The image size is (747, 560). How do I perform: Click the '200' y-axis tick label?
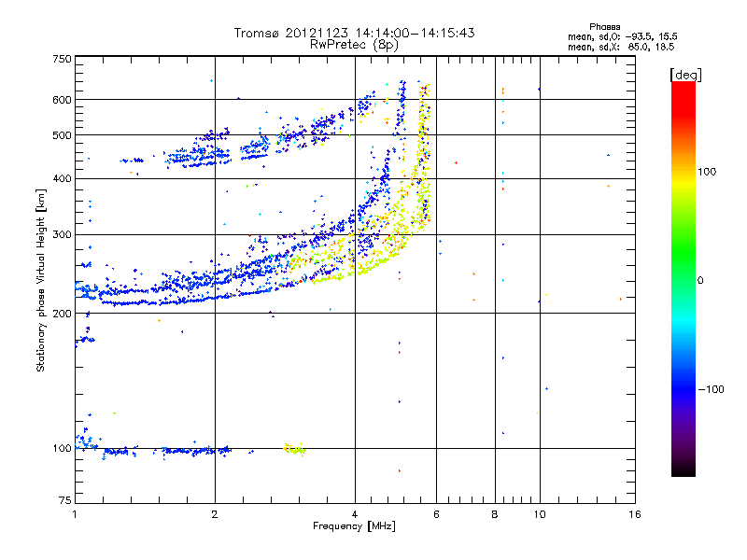pyautogui.click(x=62, y=314)
